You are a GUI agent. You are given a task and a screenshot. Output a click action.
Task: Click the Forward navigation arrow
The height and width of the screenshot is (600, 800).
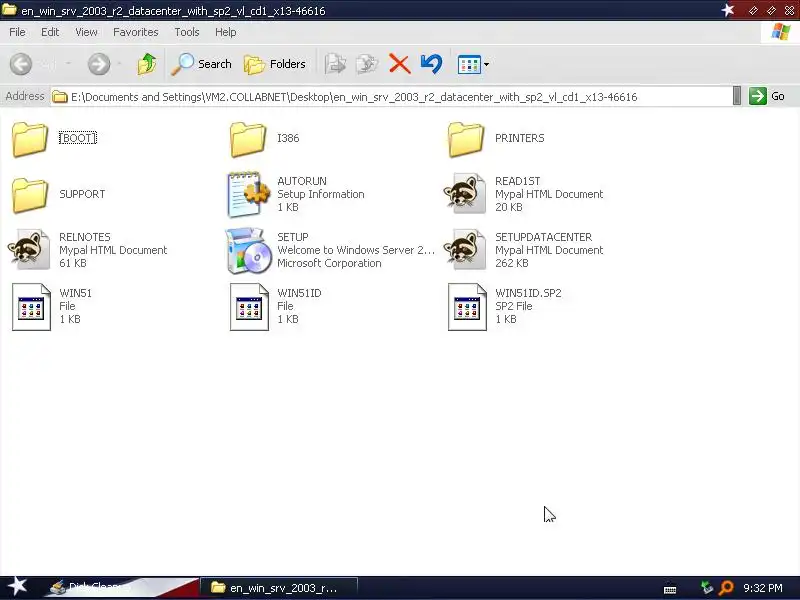[98, 64]
